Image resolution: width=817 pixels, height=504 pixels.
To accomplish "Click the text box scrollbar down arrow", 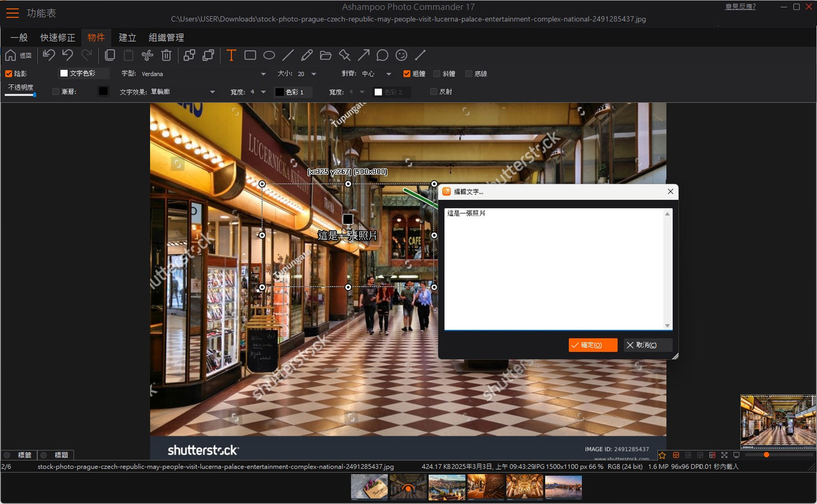I will (x=668, y=325).
